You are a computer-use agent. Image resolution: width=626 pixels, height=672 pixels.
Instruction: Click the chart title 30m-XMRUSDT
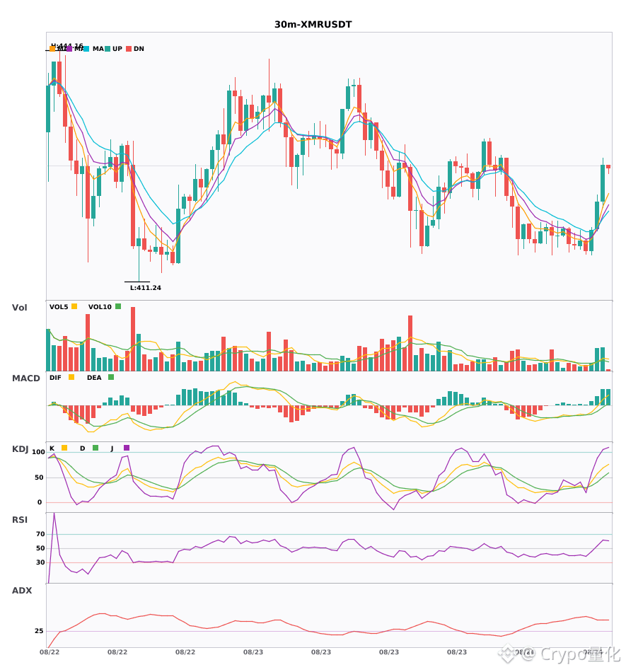(313, 25)
